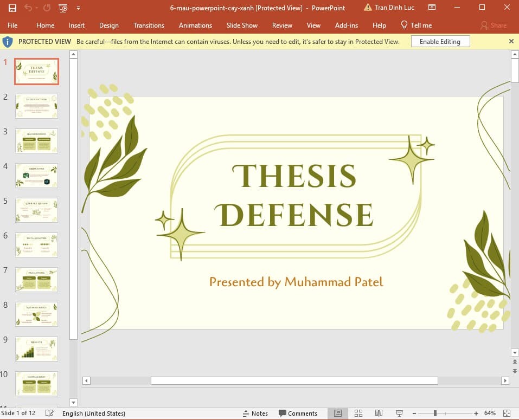The width and height of the screenshot is (519, 420).
Task: Switch to the Design ribbon tab
Action: tap(109, 25)
